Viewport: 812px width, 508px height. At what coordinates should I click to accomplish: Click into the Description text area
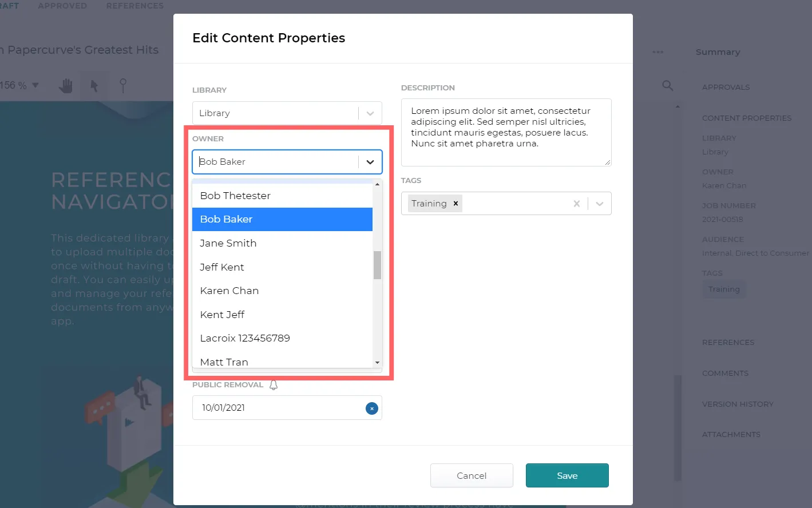point(506,133)
